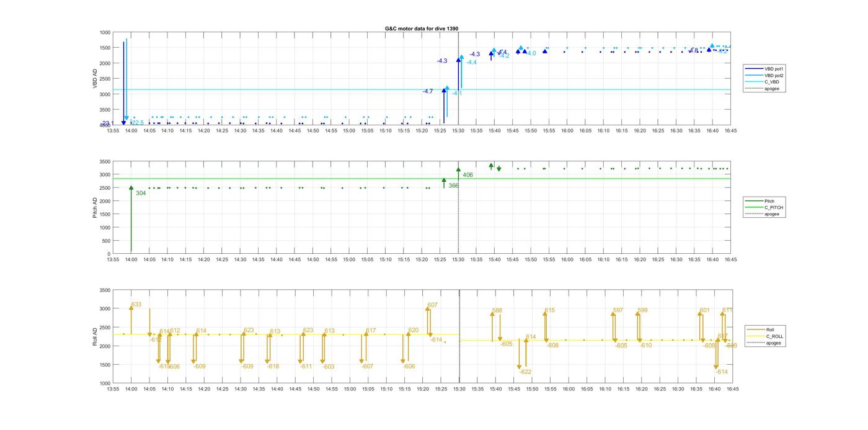Image resolution: width=868 pixels, height=430 pixels.
Task: Click the "3500" y-tick on the Roll plot
Action: coord(105,290)
